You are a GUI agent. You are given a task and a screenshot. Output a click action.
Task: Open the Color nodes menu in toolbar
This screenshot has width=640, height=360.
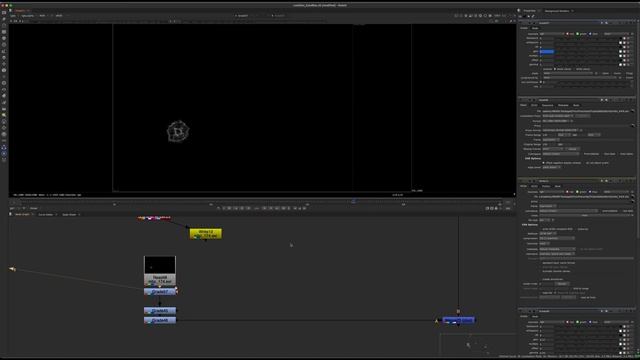tap(4, 38)
